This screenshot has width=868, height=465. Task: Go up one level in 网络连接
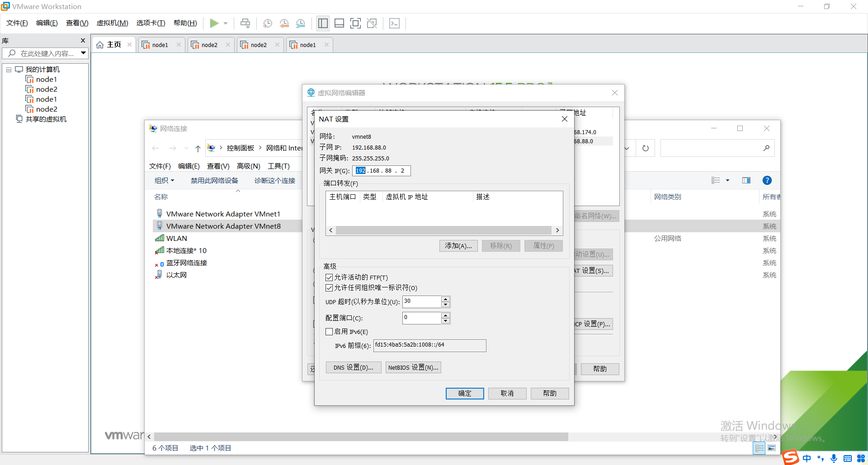198,148
